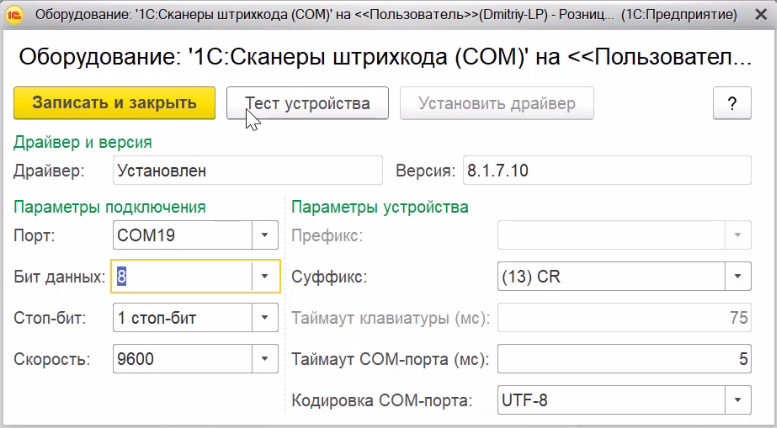Expand the Порт dropdown arrow
The height and width of the screenshot is (428, 777).
point(265,235)
